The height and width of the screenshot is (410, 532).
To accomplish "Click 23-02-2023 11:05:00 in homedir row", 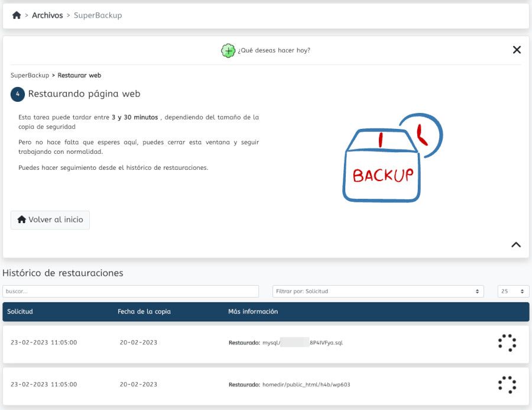I will point(44,385).
